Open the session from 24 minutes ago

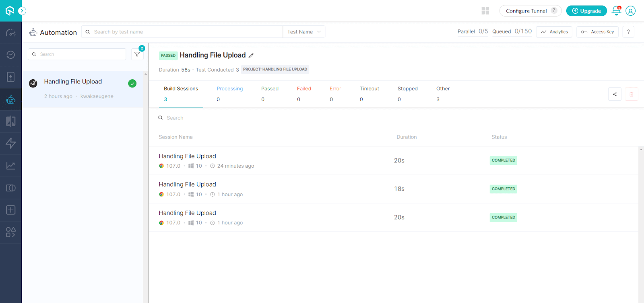coord(394,161)
